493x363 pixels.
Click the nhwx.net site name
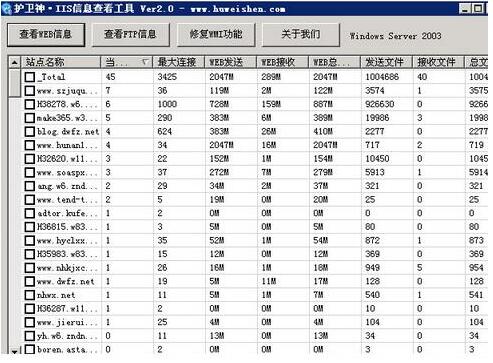[56, 295]
